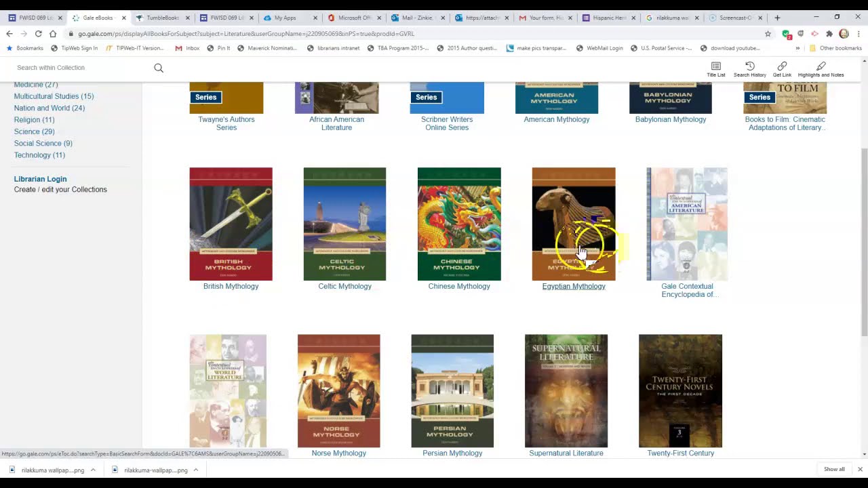Open Norse Mythology book cover
The width and height of the screenshot is (868, 488).
pos(338,390)
